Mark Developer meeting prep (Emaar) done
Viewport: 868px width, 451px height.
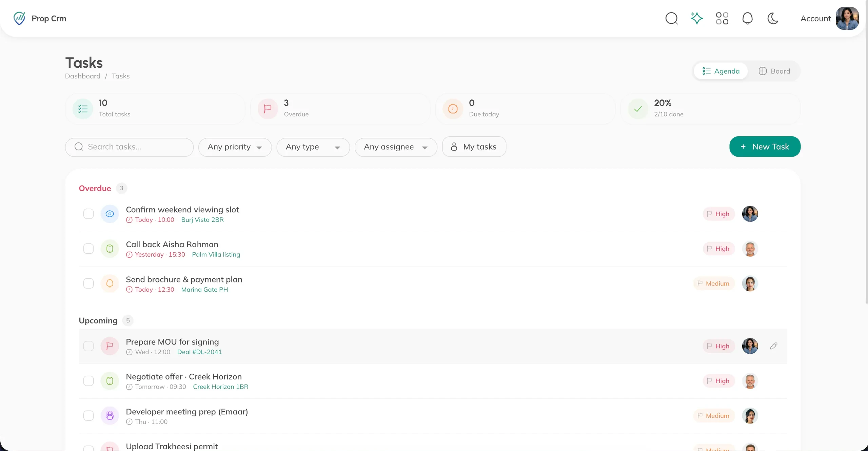88,416
